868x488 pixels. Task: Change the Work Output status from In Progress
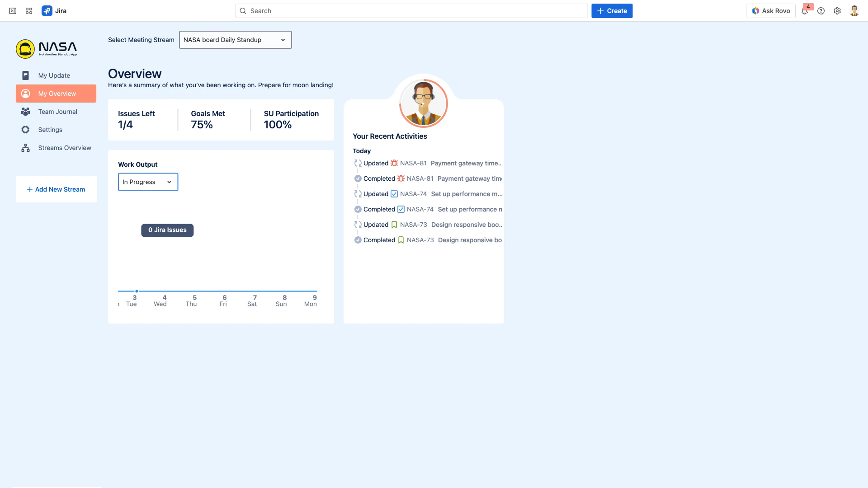point(148,182)
